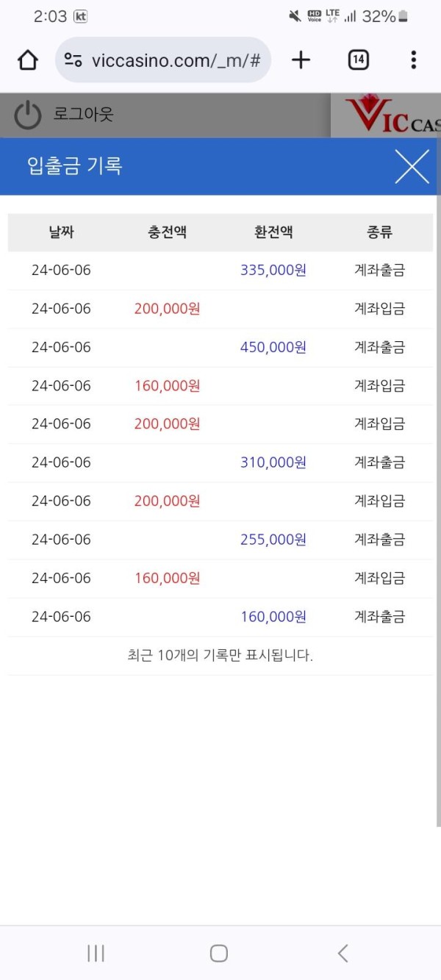Click the 날짜 column header
Screen dimensions: 441x980
pyautogui.click(x=61, y=232)
